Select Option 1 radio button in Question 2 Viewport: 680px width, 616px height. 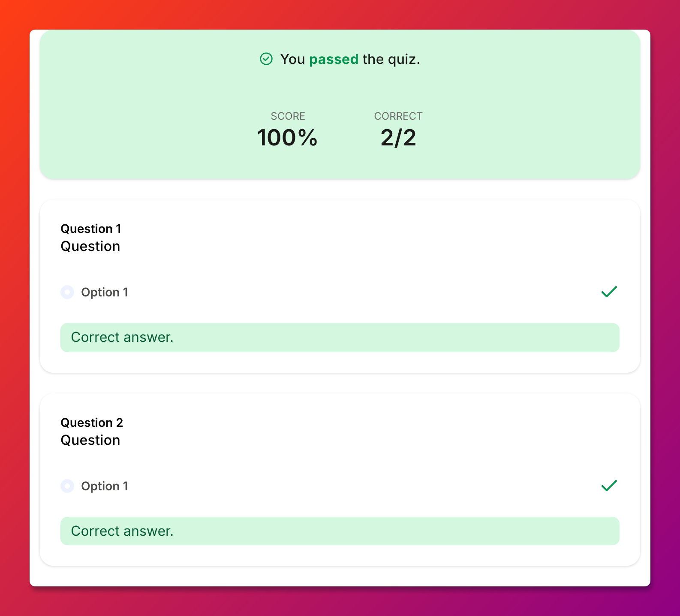tap(67, 486)
